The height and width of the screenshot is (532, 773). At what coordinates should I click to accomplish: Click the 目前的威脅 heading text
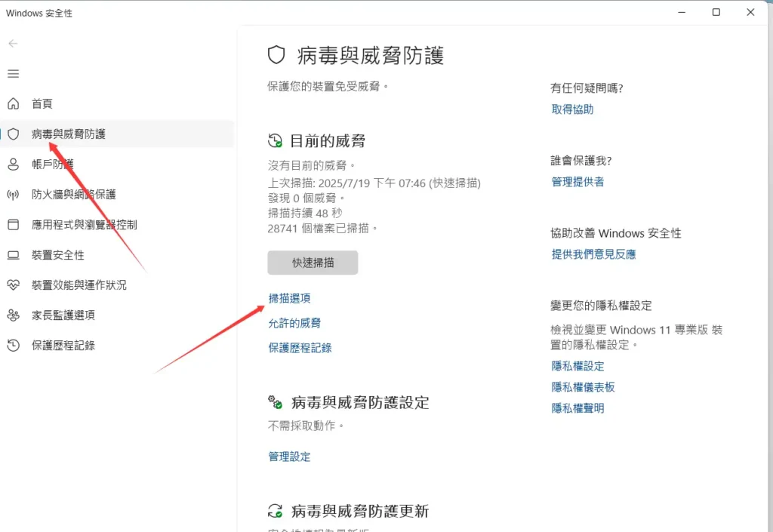pyautogui.click(x=328, y=141)
